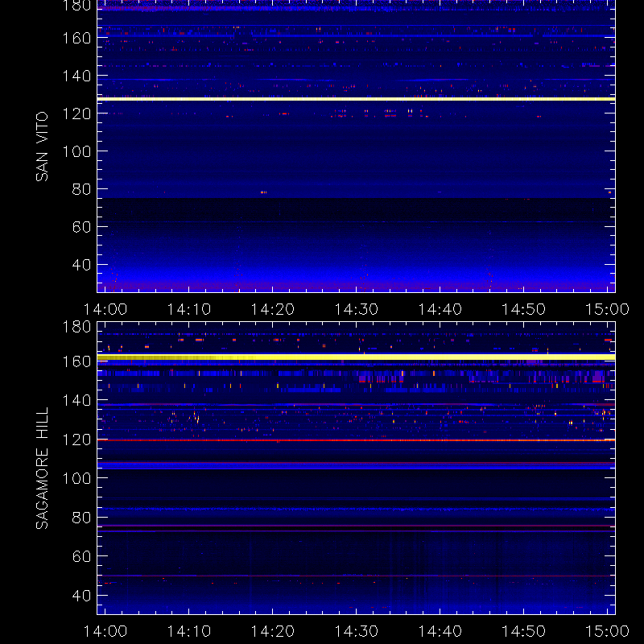The image size is (644, 644).
Task: Select the 80 tick label on the Sagamore Hill plot
Action: (81, 518)
